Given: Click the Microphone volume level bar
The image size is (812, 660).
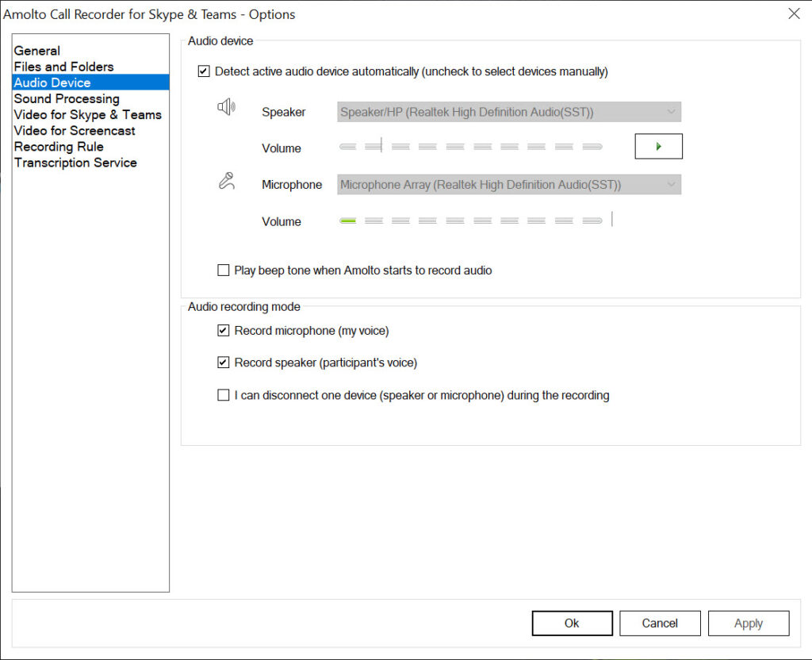Looking at the screenshot, I should click(471, 221).
